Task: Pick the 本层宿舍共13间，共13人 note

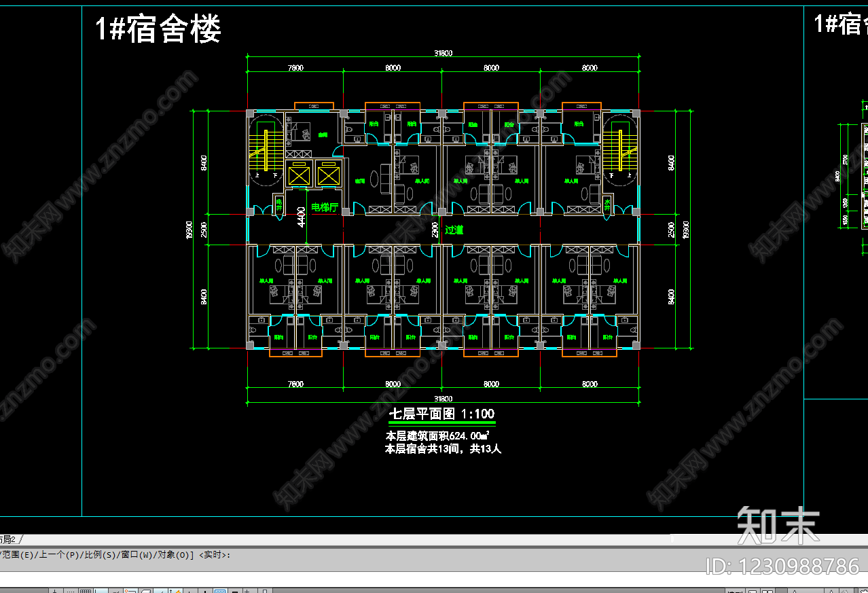Action: pyautogui.click(x=443, y=449)
